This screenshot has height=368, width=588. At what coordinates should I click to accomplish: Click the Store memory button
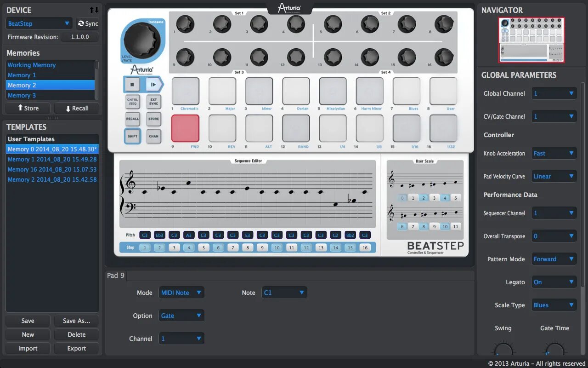[x=28, y=108]
